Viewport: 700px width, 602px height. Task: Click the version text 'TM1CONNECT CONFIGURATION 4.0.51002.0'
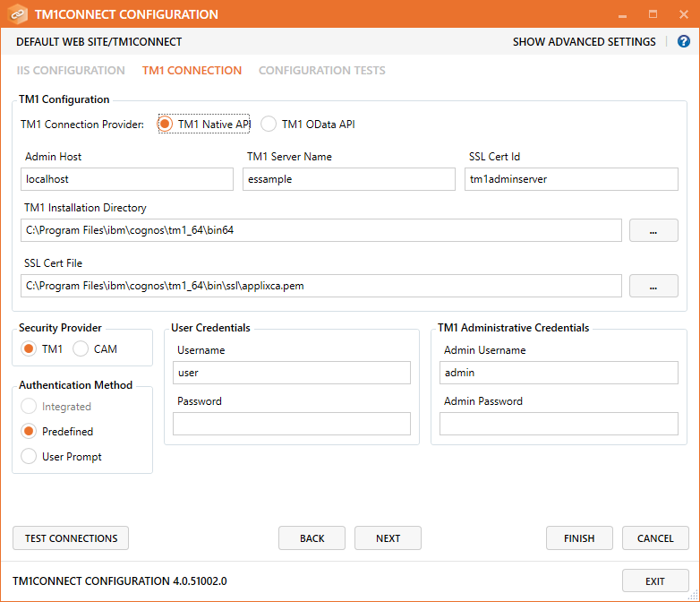tap(120, 581)
